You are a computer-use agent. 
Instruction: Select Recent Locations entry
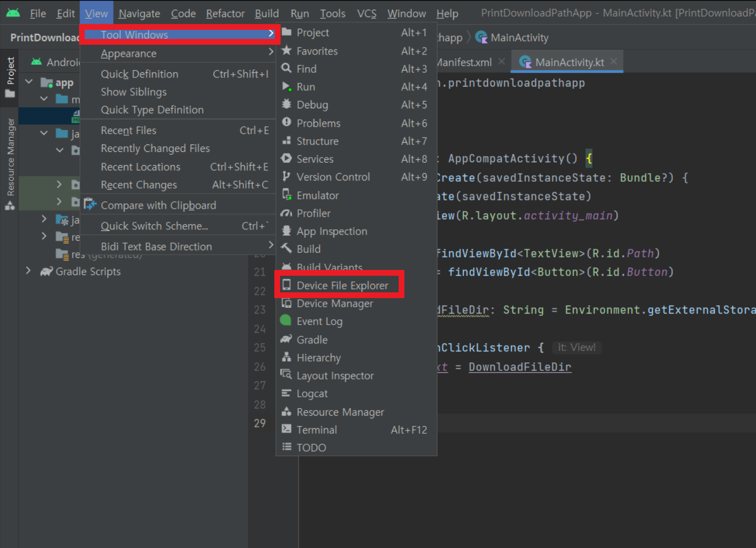179,167
